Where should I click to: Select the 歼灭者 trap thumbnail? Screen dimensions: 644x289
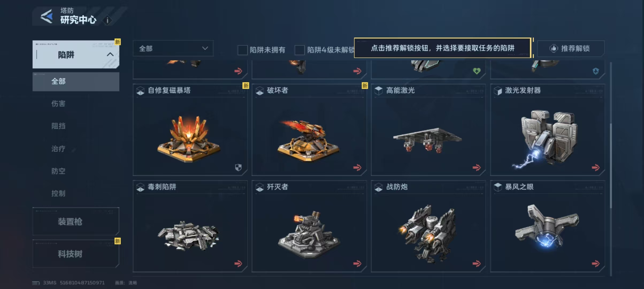coord(309,234)
